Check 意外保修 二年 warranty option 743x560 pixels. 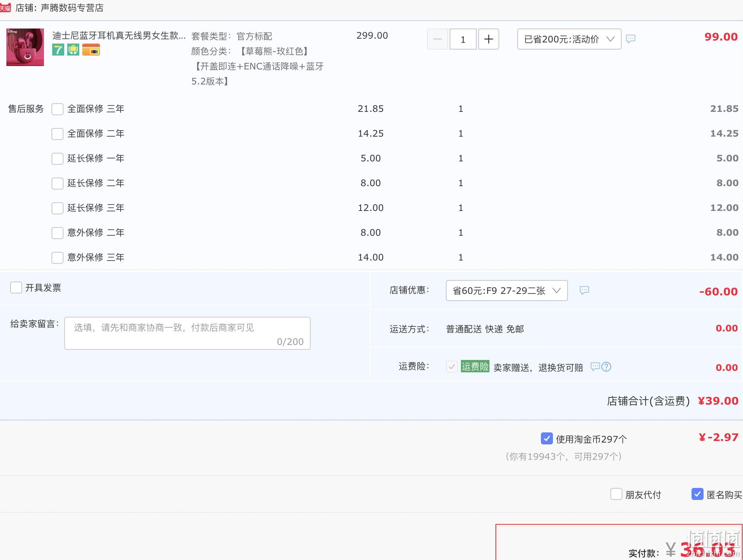(57, 233)
